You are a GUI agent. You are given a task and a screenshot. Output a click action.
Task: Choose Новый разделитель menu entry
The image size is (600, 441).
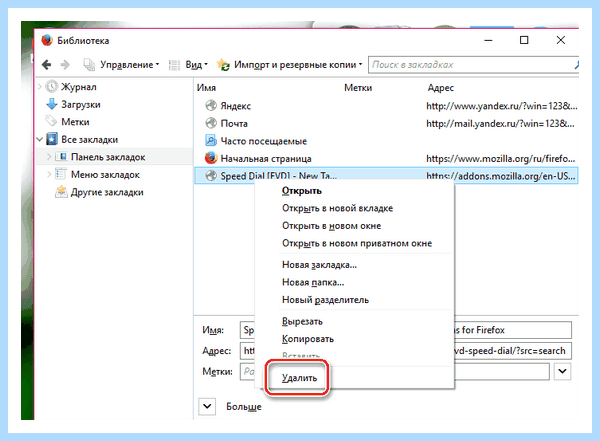pyautogui.click(x=355, y=300)
